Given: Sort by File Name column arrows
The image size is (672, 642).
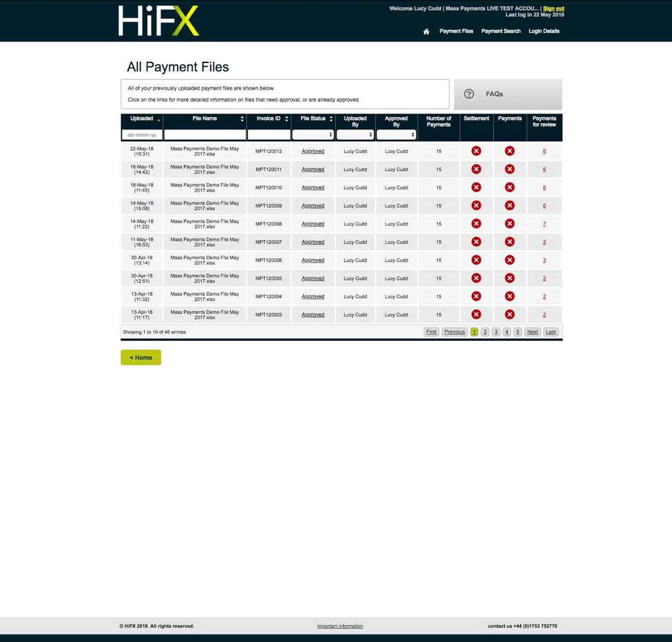Looking at the screenshot, I should coord(242,119).
